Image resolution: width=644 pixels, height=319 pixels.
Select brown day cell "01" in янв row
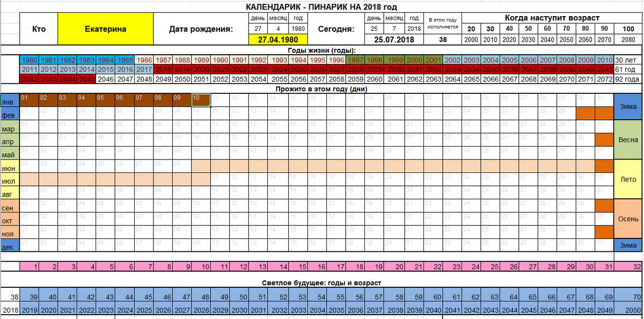pos(30,99)
